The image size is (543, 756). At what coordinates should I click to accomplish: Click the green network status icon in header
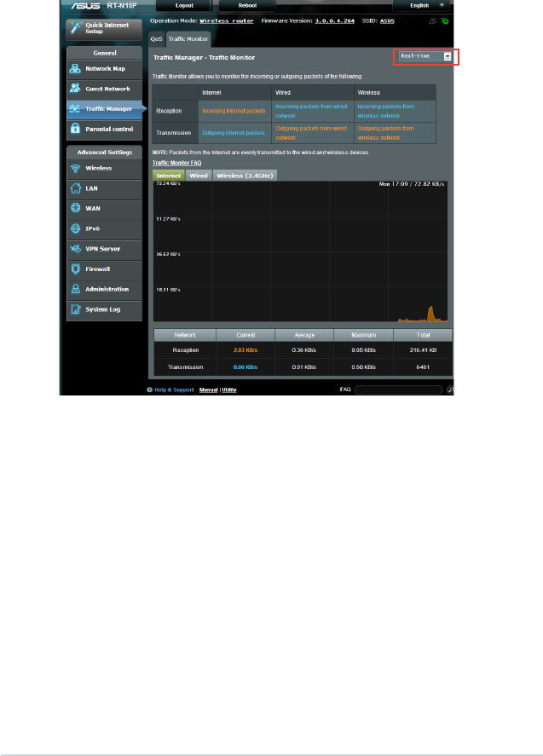(445, 21)
